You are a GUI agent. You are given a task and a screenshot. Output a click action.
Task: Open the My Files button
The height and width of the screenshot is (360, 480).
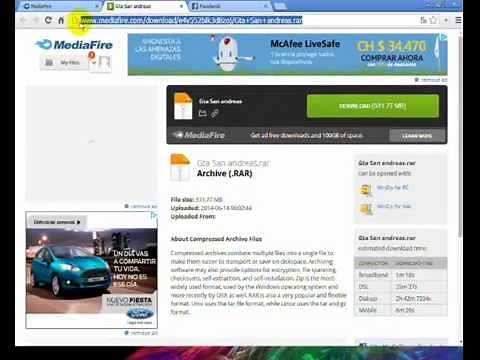click(x=64, y=62)
